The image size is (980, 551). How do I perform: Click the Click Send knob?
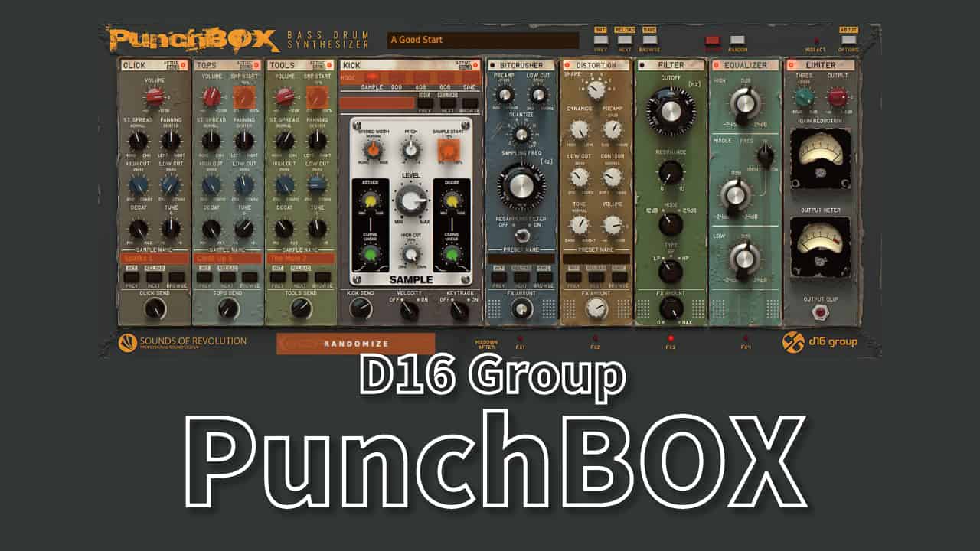(x=155, y=308)
